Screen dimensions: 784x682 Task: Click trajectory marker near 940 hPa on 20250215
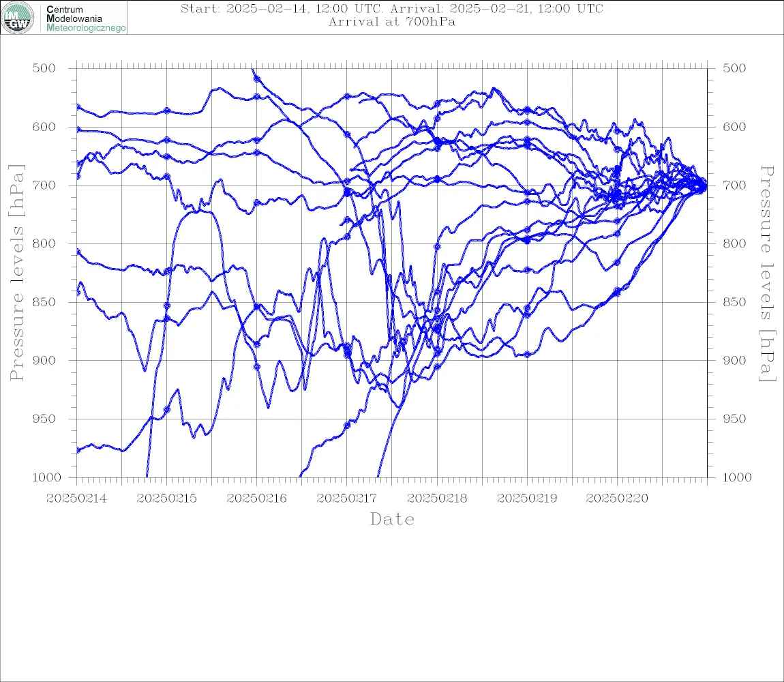167,410
